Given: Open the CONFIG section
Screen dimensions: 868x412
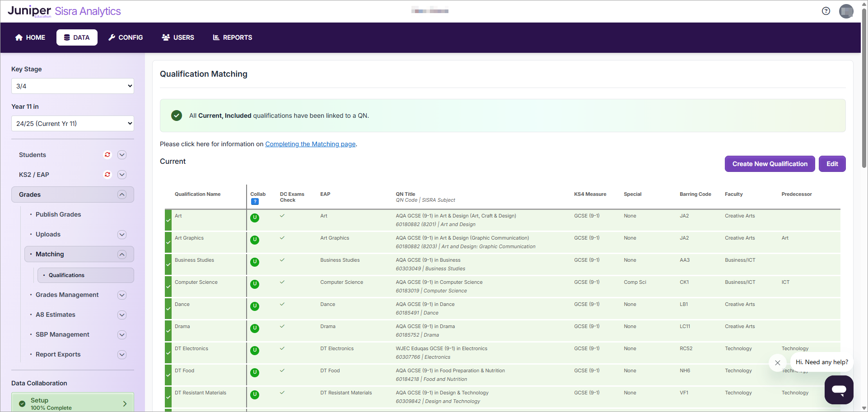Looking at the screenshot, I should coord(126,37).
